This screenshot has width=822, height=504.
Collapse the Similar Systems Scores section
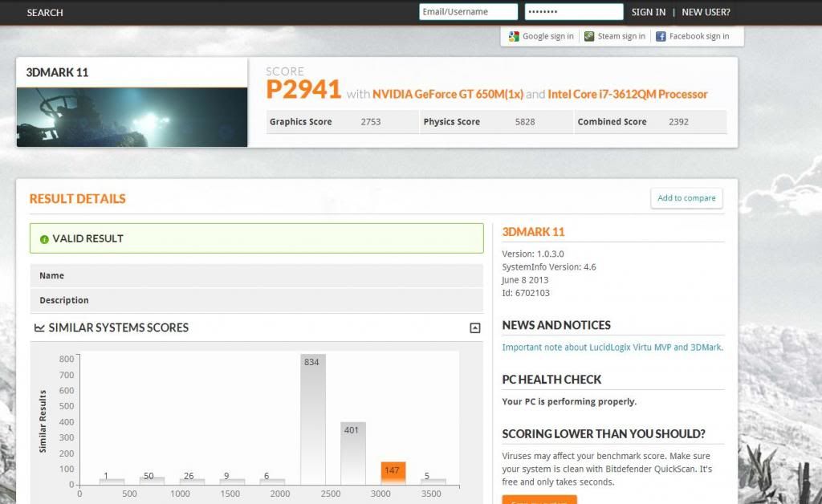coord(475,328)
